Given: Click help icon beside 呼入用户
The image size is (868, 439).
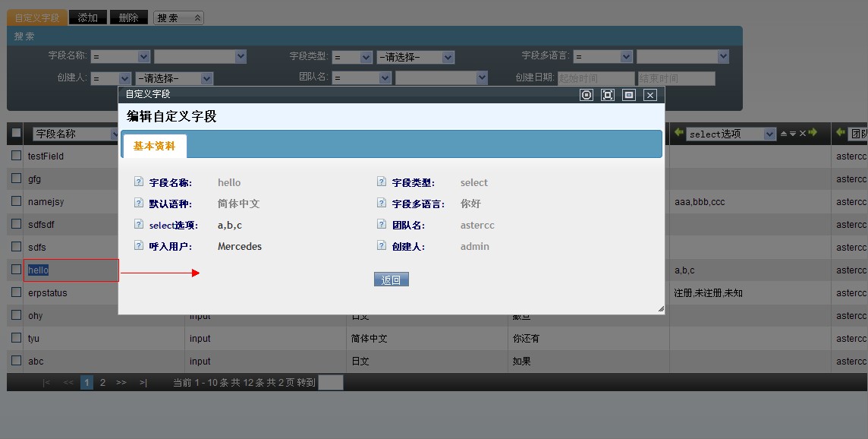Looking at the screenshot, I should pyautogui.click(x=138, y=246).
